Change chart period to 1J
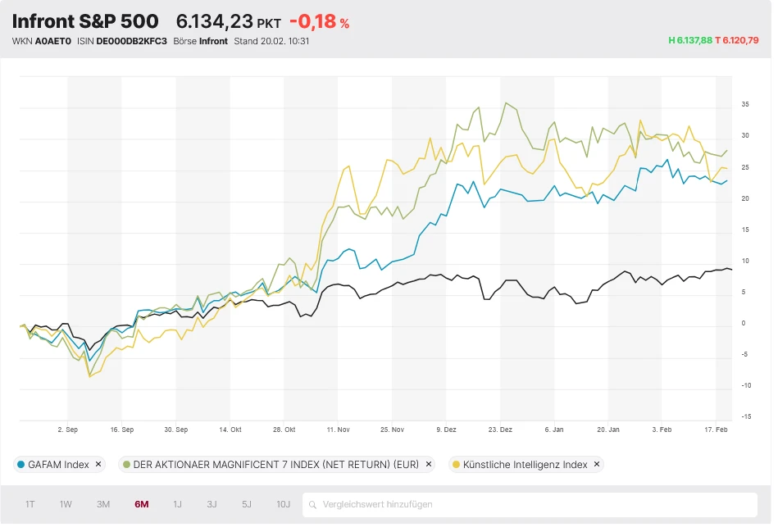The height and width of the screenshot is (532, 778). point(177,504)
